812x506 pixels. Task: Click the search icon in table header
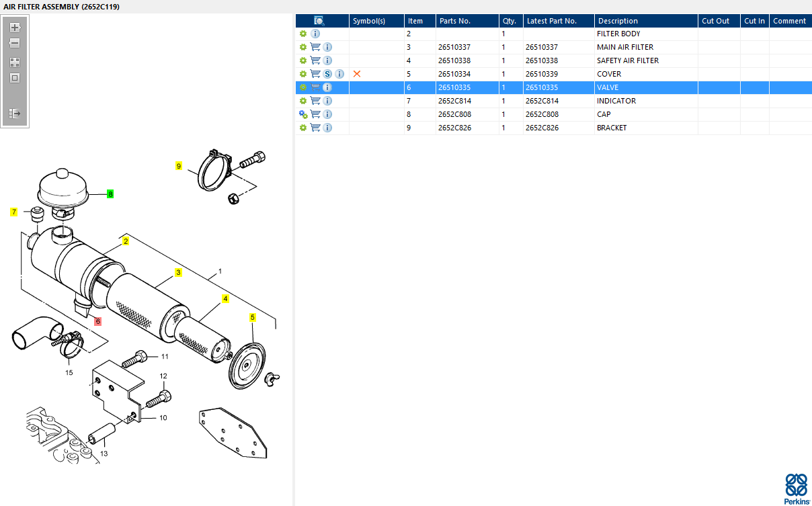(x=319, y=21)
